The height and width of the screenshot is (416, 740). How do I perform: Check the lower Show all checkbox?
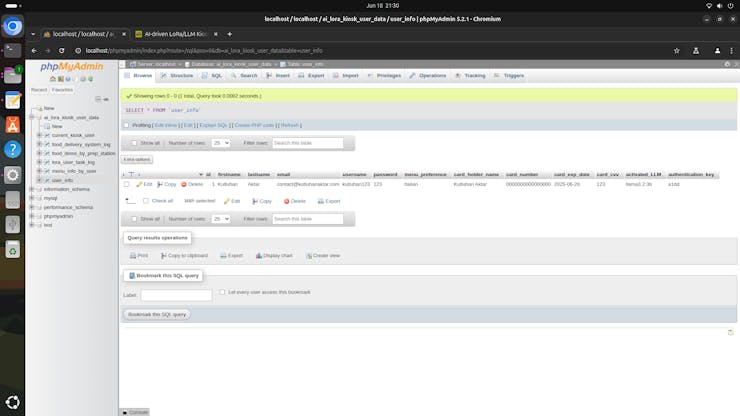point(134,219)
